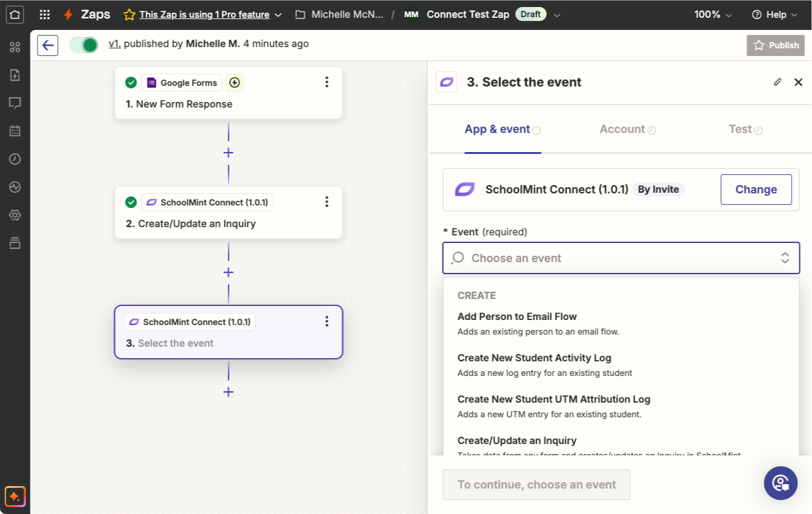The width and height of the screenshot is (812, 514).
Task: Click the 3. Select the event heading
Action: 524,82
